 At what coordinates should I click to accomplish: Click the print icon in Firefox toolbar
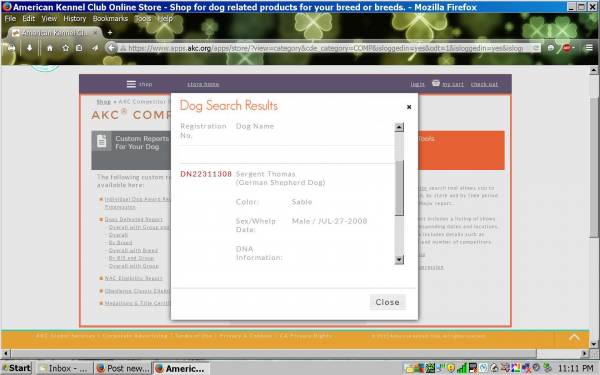click(11, 48)
